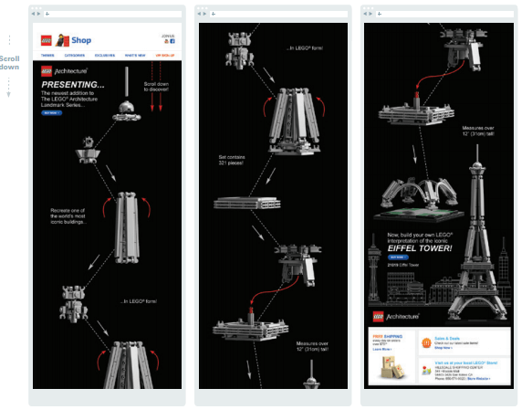Click the address field in the Eiffel Tower browser window

(444, 14)
